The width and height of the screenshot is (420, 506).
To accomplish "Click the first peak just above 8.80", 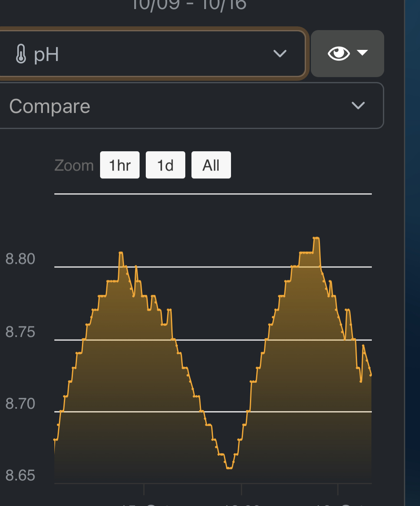I will (121, 252).
